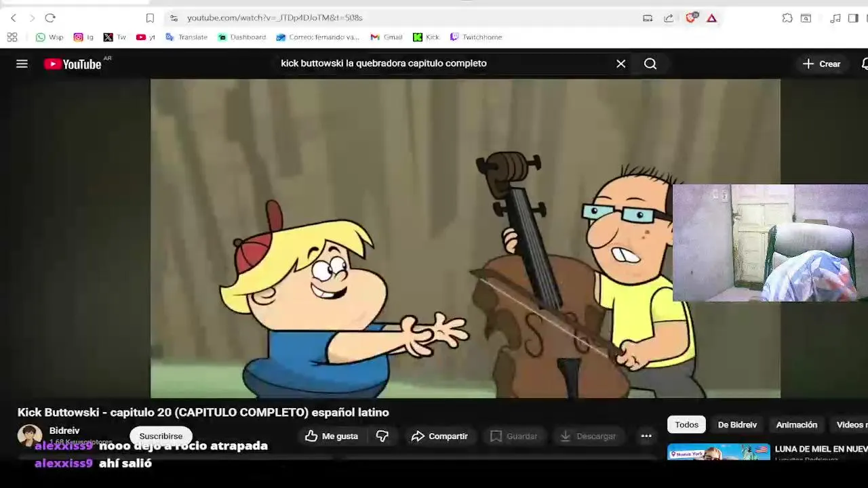Reload the page with the refresh icon
The height and width of the screenshot is (488, 868).
click(x=50, y=18)
